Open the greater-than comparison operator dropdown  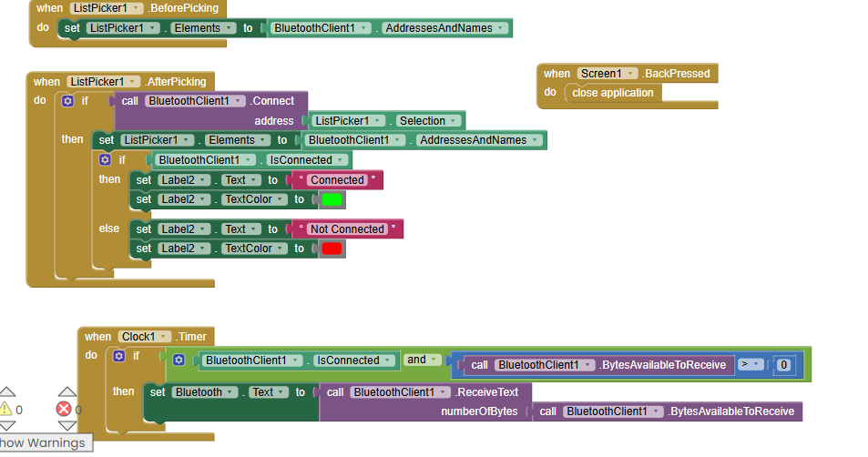pyautogui.click(x=751, y=365)
